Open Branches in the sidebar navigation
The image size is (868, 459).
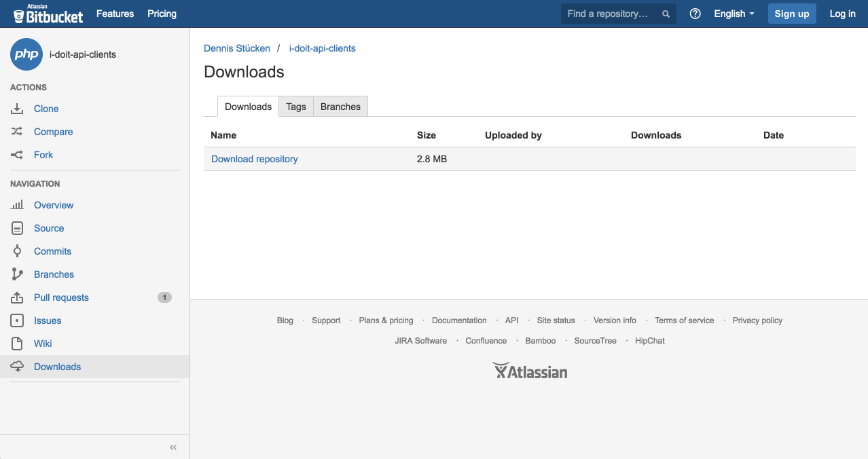(x=54, y=274)
